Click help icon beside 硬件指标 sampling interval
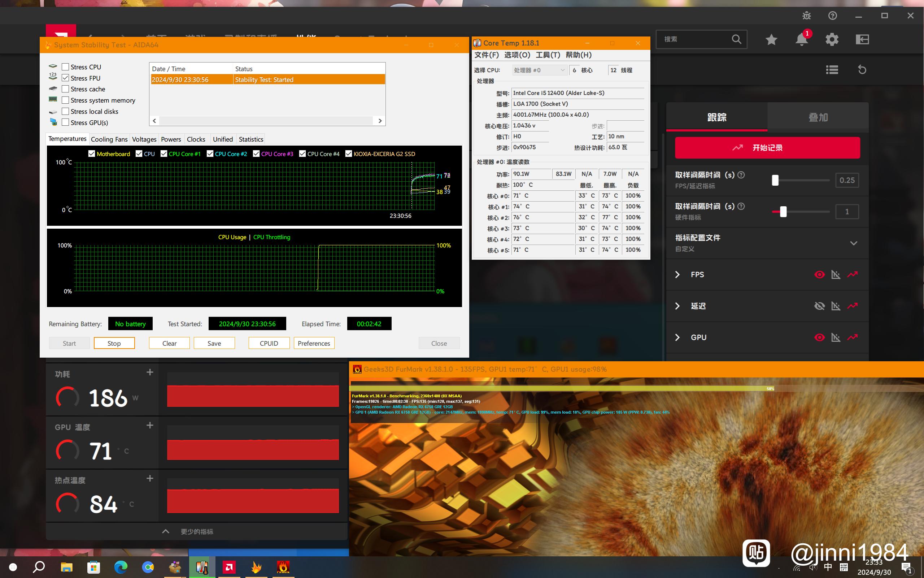 pos(741,206)
